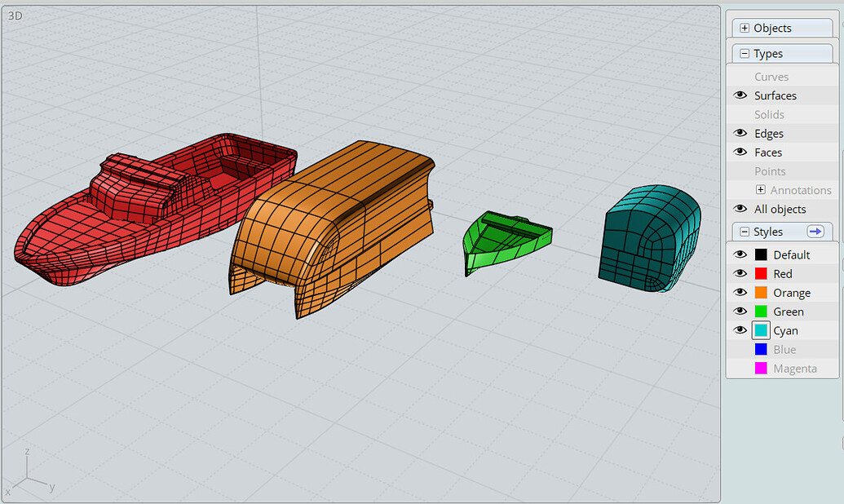Click the Red style color swatch
Image resolution: width=844 pixels, height=504 pixels.
pos(761,273)
